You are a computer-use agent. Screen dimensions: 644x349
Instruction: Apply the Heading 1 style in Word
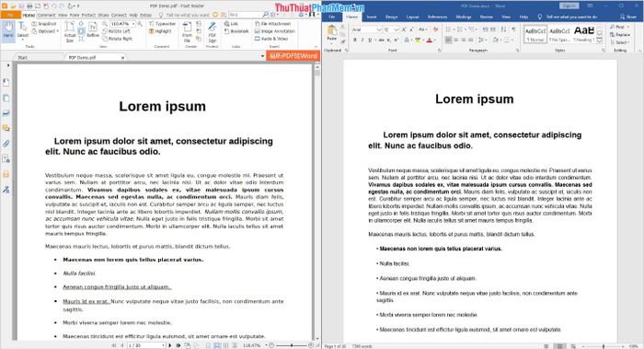(x=583, y=34)
